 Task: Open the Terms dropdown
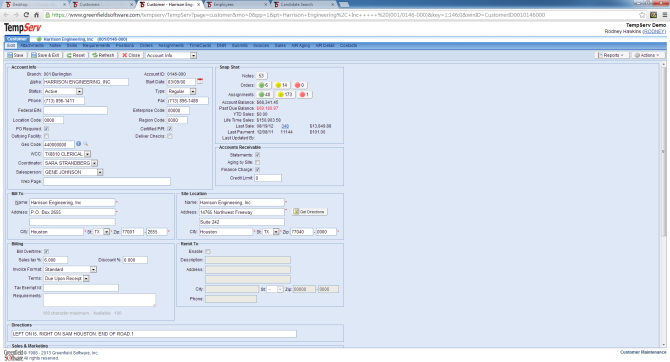86,279
